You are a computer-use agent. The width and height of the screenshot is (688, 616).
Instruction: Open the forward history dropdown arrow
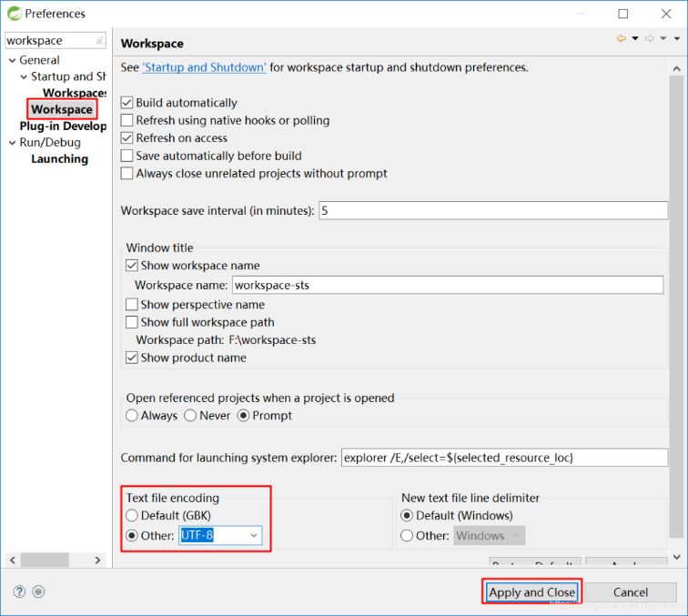pos(663,38)
